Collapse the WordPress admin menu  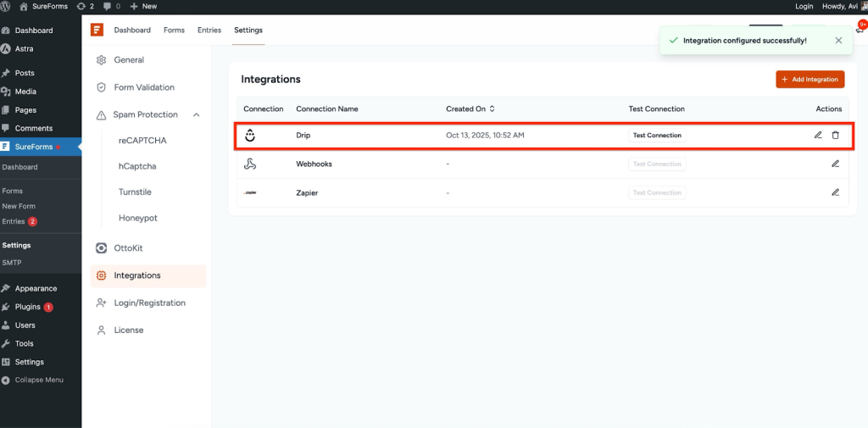click(x=32, y=380)
